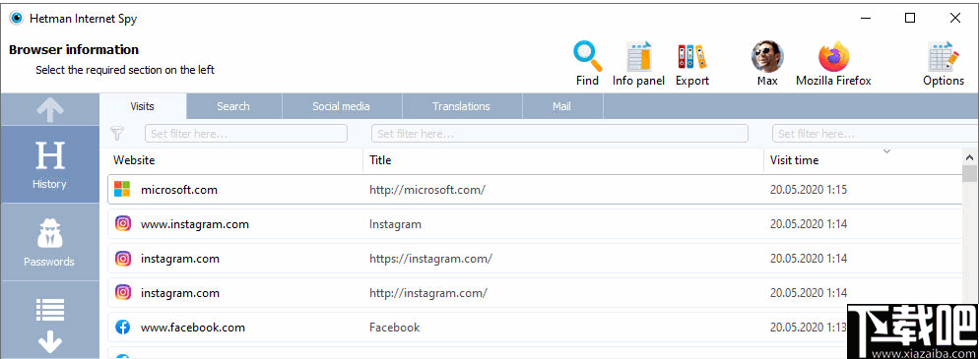Image resolution: width=980 pixels, height=359 pixels.
Task: Select row titled http://instagram.com/
Action: [x=535, y=293]
